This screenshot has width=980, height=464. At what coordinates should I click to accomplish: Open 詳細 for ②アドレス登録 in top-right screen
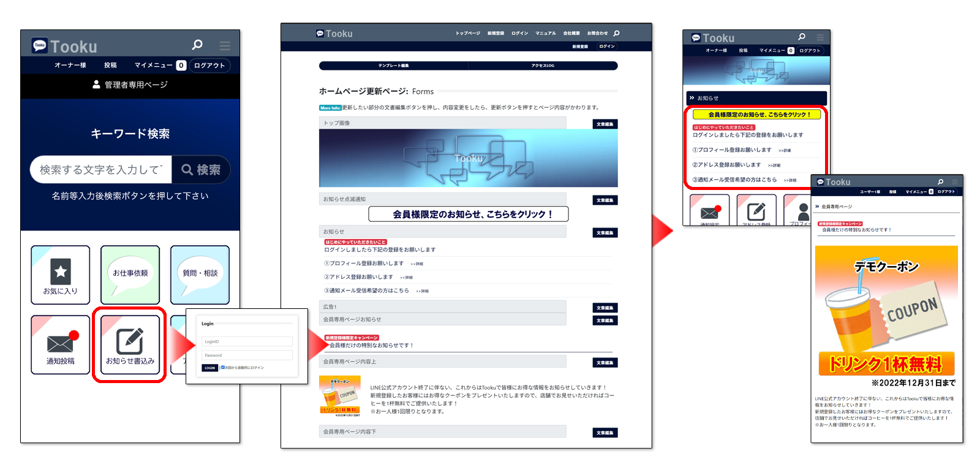[774, 165]
